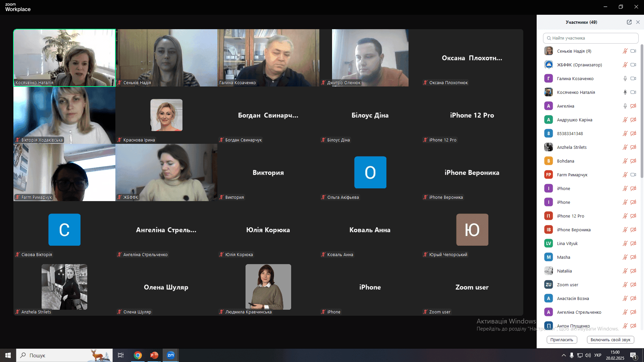This screenshot has width=644, height=362.
Task: Open Google Chrome from the taskbar
Action: click(x=138, y=355)
